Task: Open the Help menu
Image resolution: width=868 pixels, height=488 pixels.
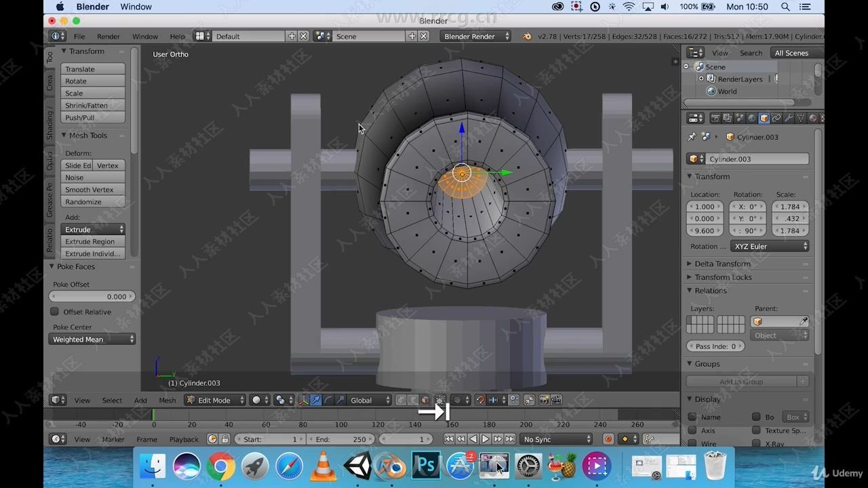Action: click(x=177, y=36)
